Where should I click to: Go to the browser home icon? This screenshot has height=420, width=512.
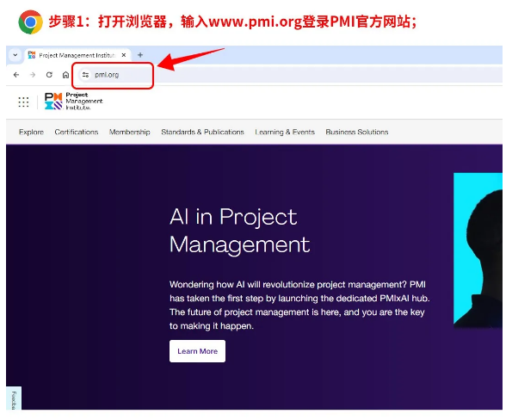tap(65, 75)
